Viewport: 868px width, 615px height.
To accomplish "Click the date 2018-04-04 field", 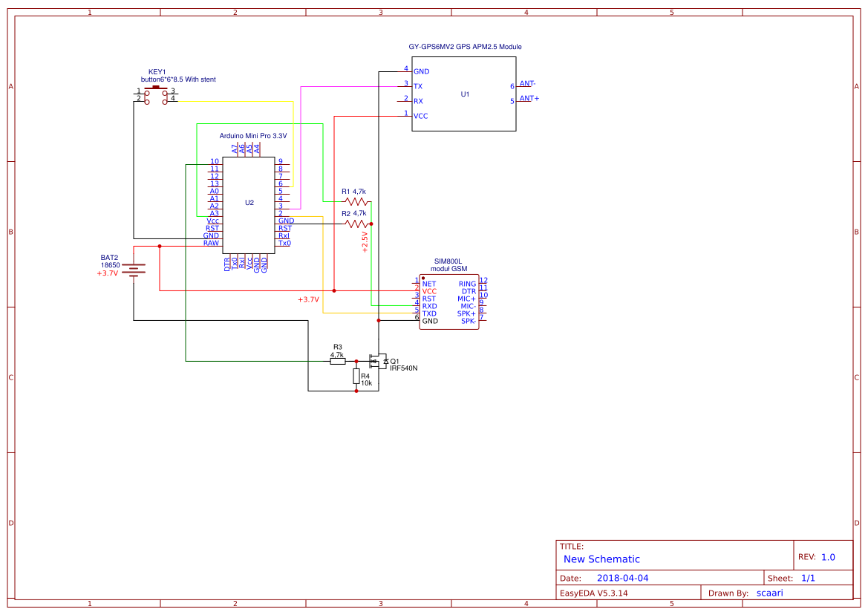I will 622,578.
